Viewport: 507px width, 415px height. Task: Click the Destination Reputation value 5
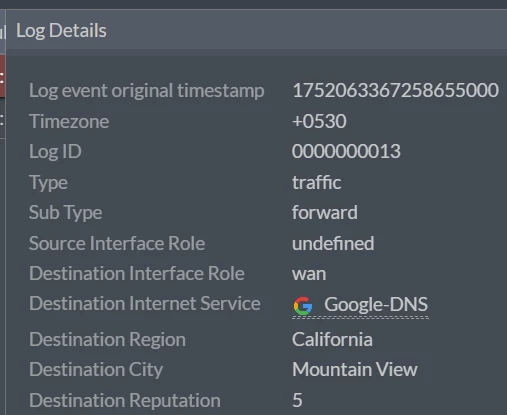[297, 400]
